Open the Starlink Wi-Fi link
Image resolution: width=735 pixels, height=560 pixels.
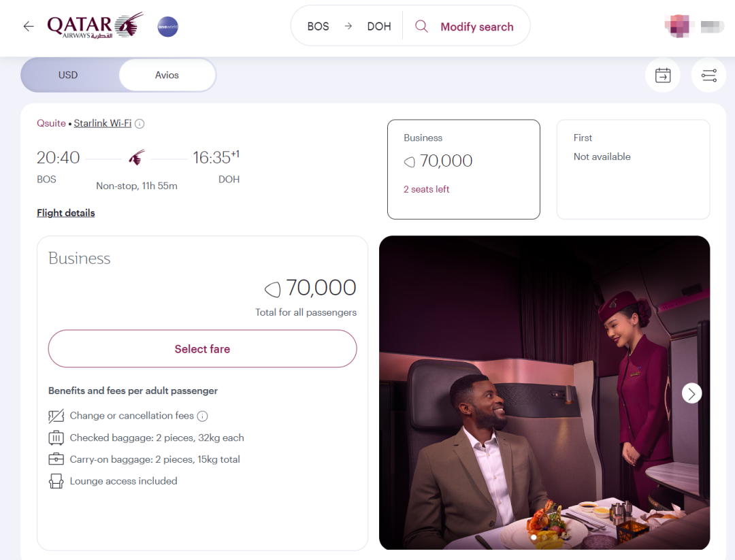point(102,123)
